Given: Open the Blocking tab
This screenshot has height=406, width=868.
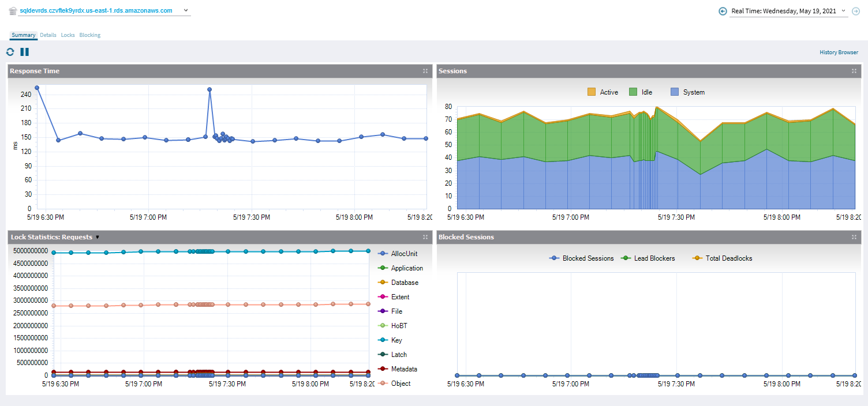Looking at the screenshot, I should [x=90, y=35].
